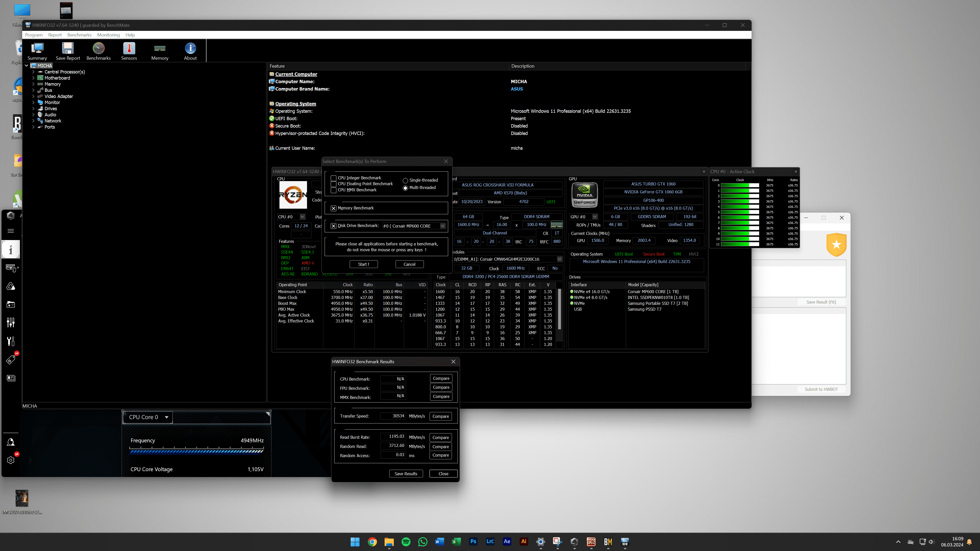The width and height of the screenshot is (980, 551).
Task: Enable the CPU Integer Benchmark checkbox
Action: 334,178
